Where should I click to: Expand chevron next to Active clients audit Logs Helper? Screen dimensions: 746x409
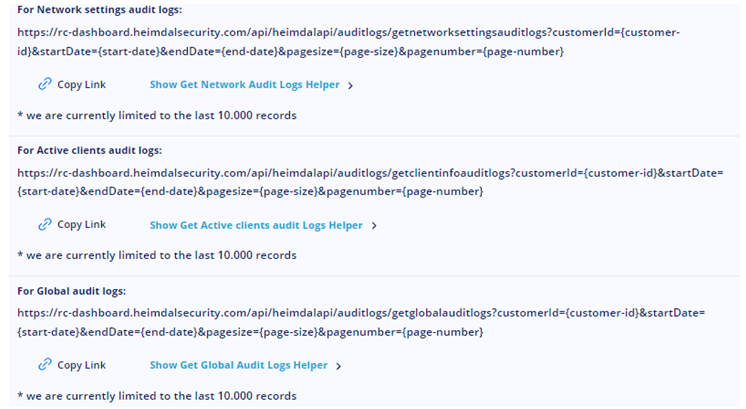(374, 225)
